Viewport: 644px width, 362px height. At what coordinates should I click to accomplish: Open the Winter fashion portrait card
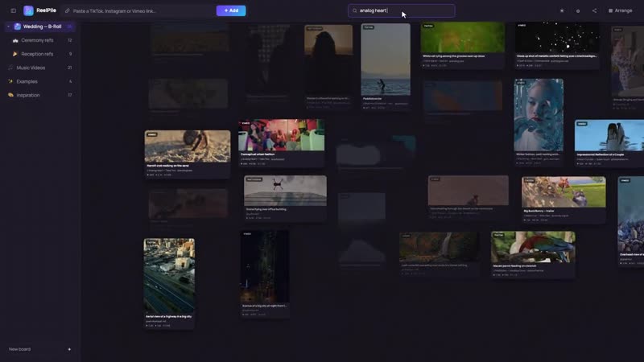539,122
